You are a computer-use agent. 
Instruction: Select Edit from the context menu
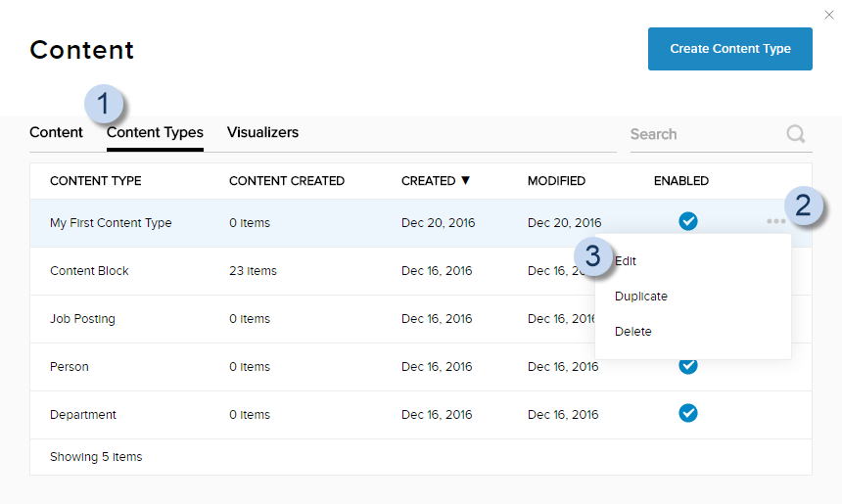coord(627,261)
